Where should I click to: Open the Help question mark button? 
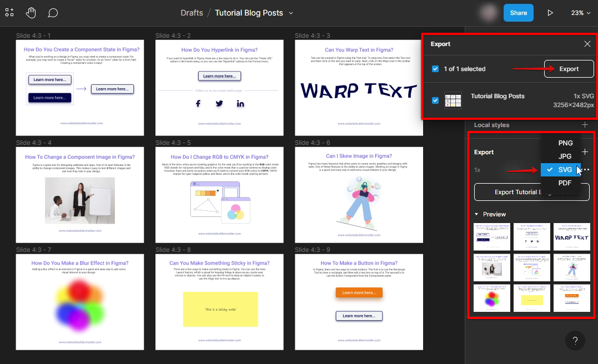click(575, 341)
